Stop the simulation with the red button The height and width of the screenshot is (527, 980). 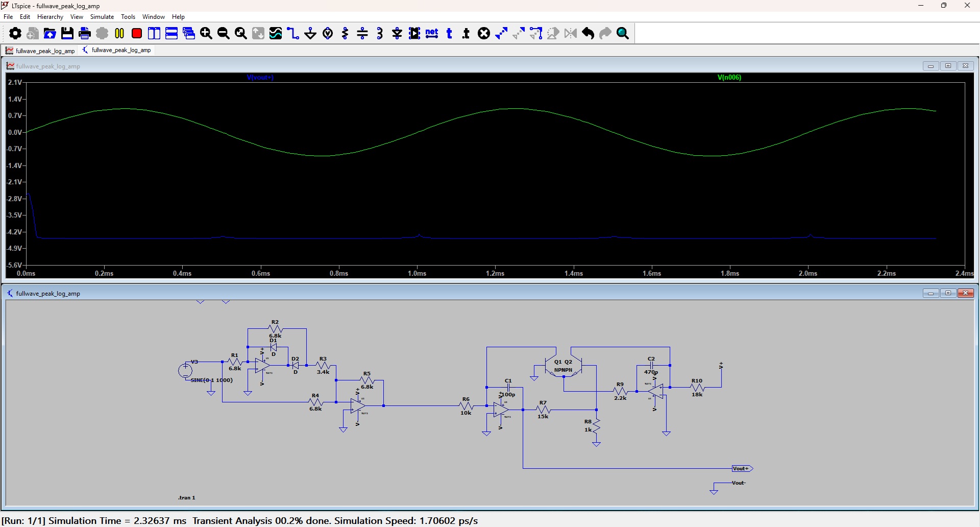137,34
